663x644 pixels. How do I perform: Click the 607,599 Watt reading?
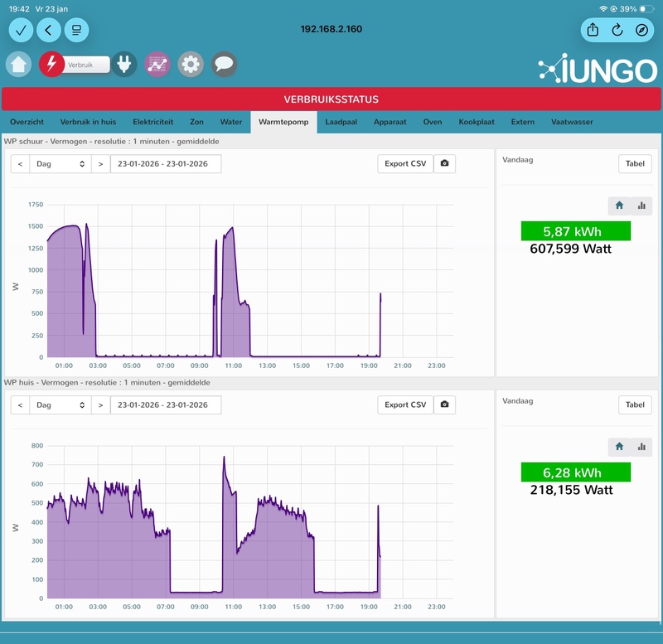coord(570,249)
